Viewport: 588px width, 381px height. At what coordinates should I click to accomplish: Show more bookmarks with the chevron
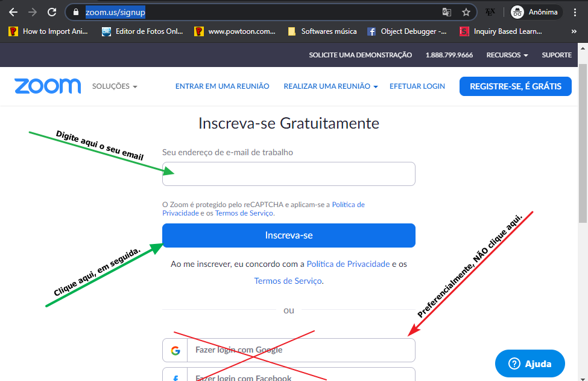point(574,31)
